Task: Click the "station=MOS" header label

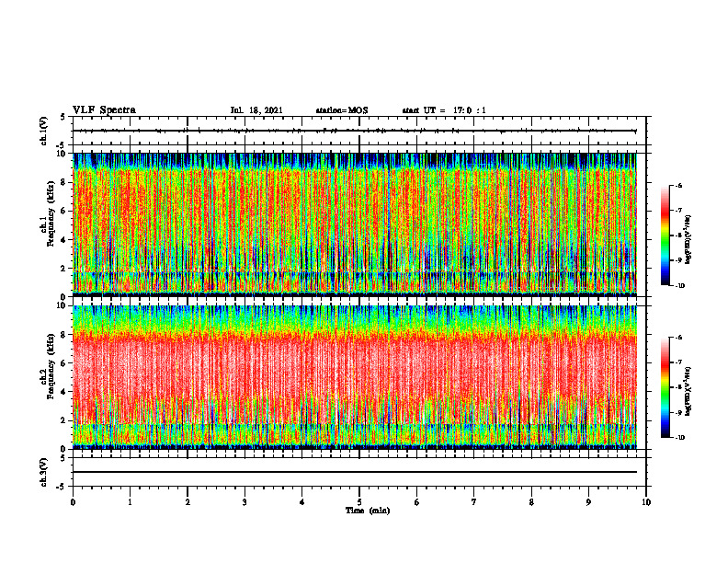Action: coord(342,110)
